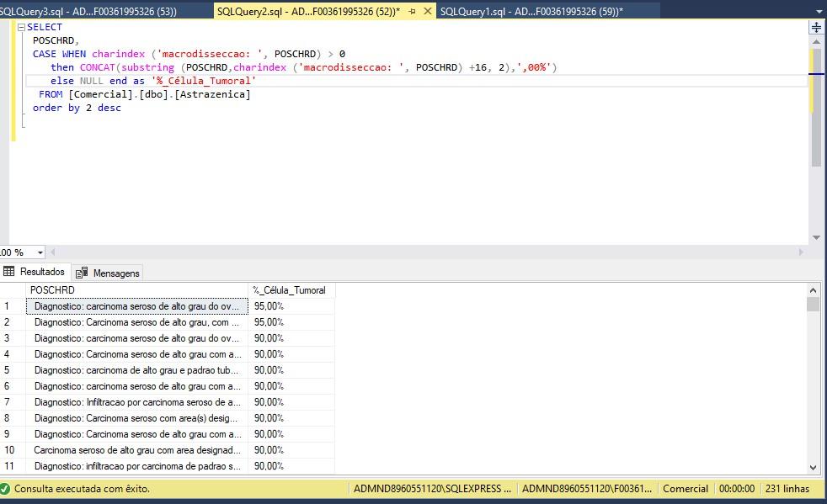The height and width of the screenshot is (504, 827).
Task: Click the editor horizontal scroll right arrow
Action: coord(801,252)
